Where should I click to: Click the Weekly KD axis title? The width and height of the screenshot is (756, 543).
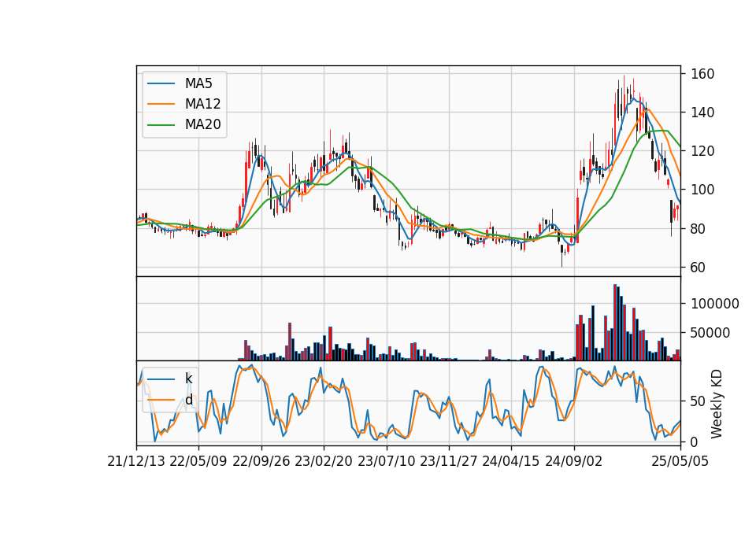717,404
